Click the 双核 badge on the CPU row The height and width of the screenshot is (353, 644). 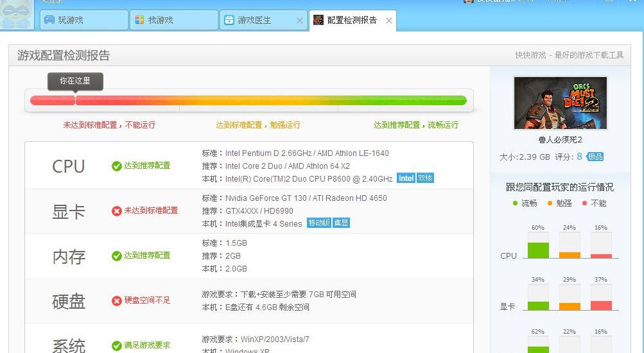pos(425,178)
